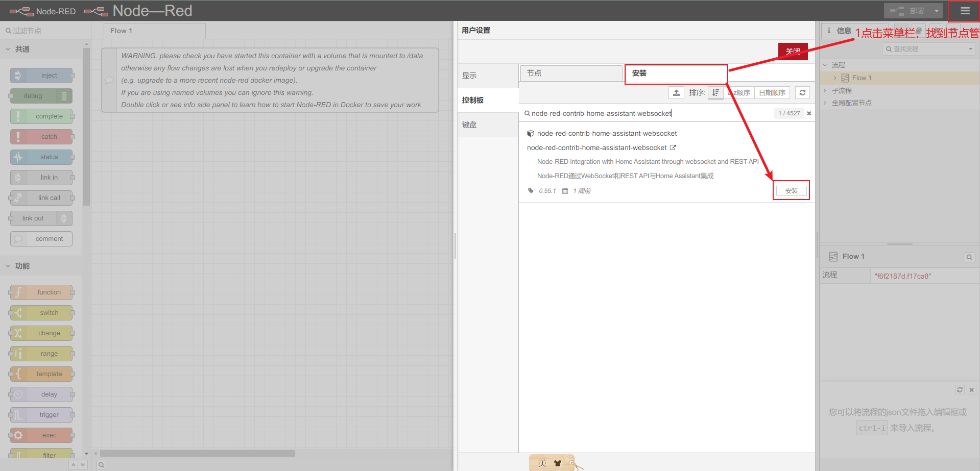This screenshot has height=471, width=980.
Task: Clear the module search with X icon
Action: [809, 113]
